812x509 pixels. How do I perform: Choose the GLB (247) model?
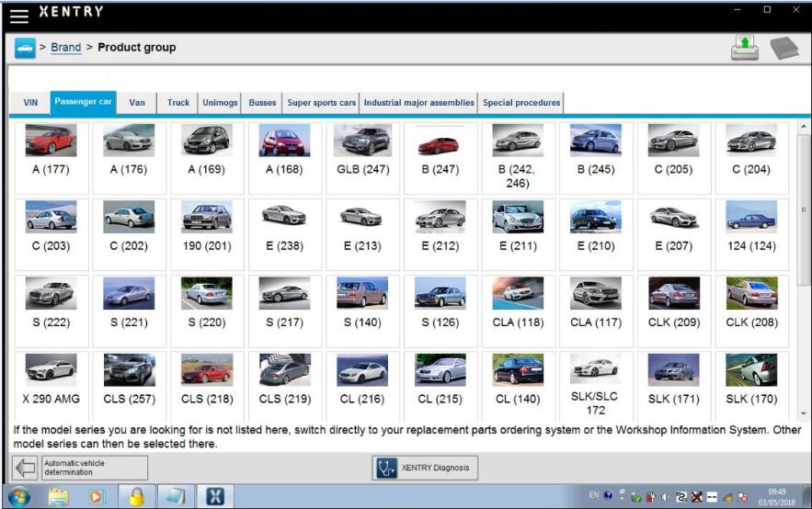point(362,158)
